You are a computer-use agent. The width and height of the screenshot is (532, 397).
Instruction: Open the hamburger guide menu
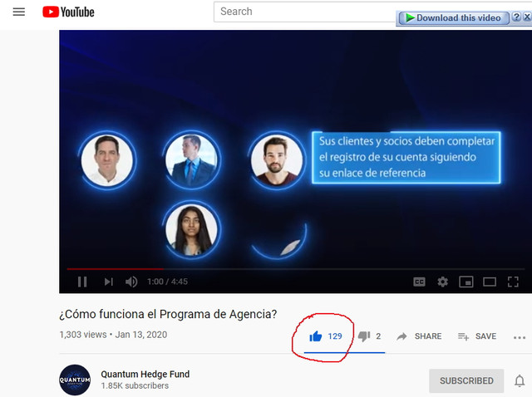click(x=19, y=12)
